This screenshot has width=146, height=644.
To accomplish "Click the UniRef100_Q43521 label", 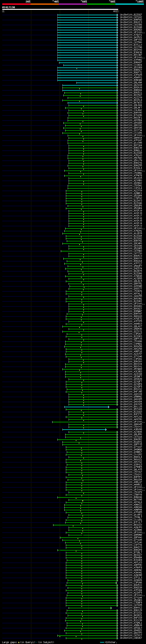I will pyautogui.click(x=131, y=37).
